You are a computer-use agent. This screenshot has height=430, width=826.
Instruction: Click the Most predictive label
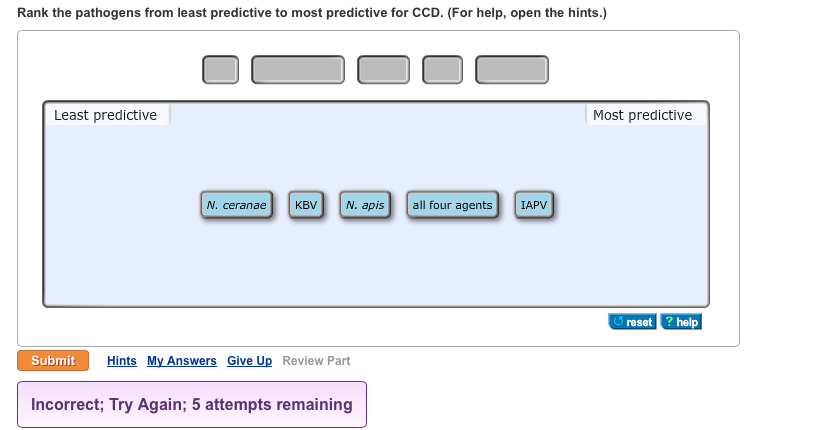pos(642,115)
